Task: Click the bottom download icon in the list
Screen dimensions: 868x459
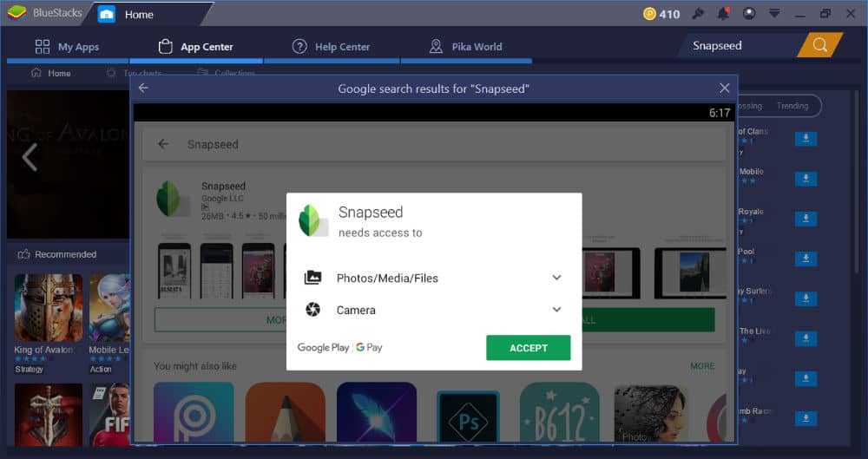Action: [806, 418]
